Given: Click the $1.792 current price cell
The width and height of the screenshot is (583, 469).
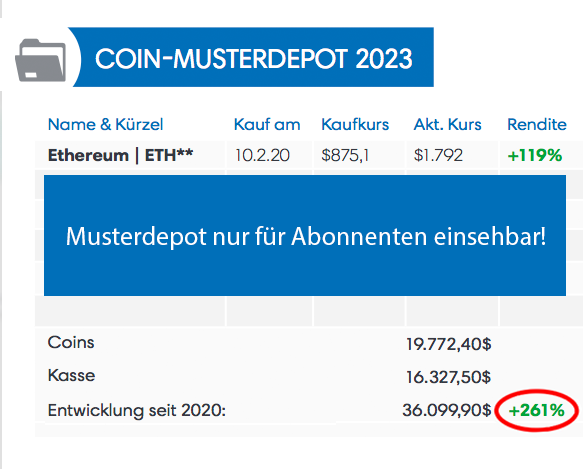Looking at the screenshot, I should coord(438,155).
